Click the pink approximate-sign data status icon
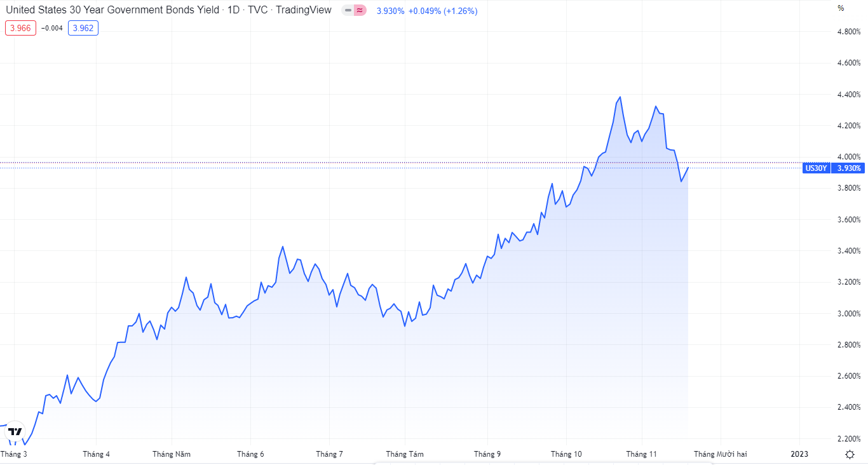Screen dimensions: 868x465 tap(360, 11)
